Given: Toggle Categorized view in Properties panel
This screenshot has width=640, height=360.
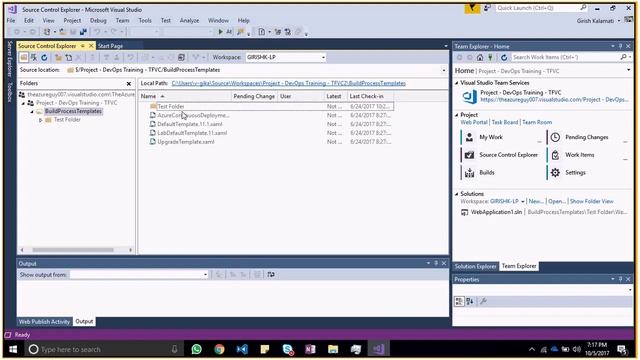Looking at the screenshot, I should click(459, 301).
